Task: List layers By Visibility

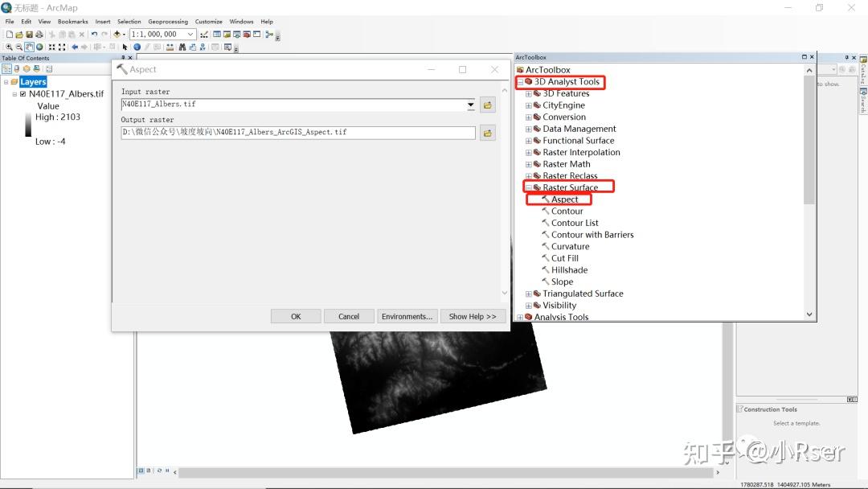Action: click(27, 68)
